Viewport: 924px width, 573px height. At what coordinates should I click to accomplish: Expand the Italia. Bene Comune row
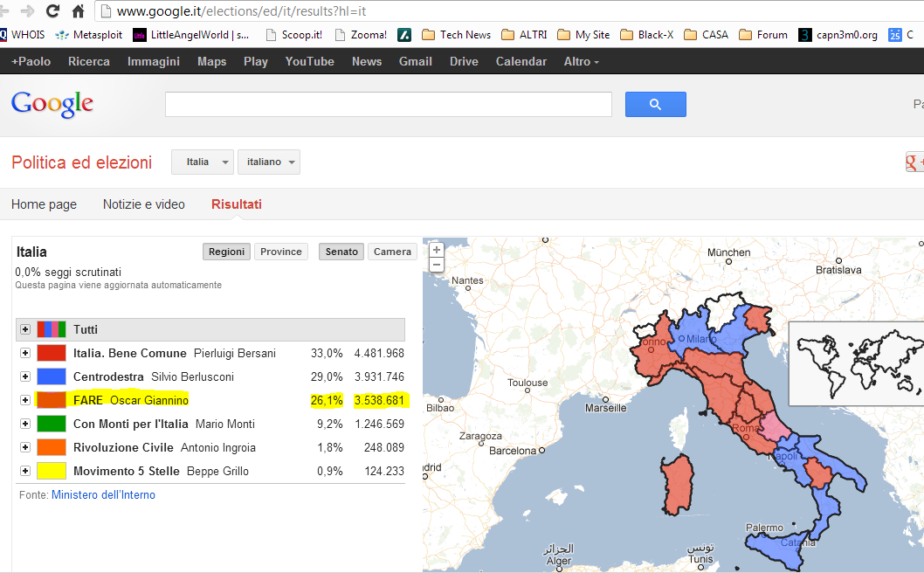[25, 353]
